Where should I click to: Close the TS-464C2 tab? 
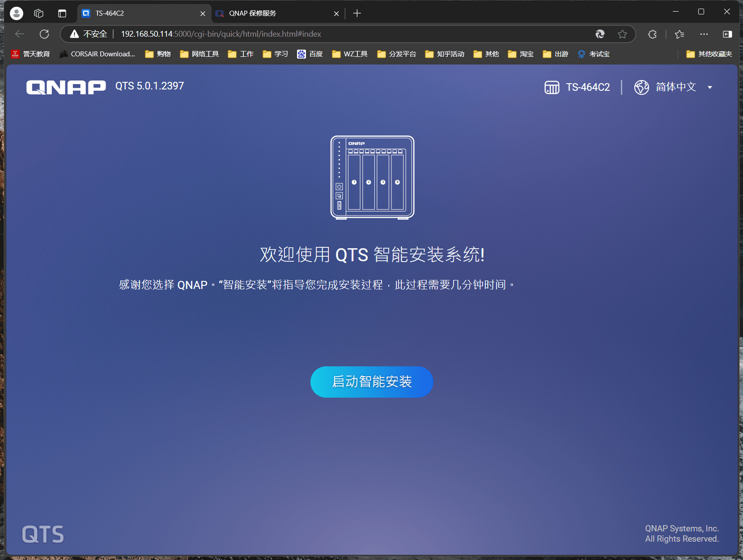(x=203, y=13)
